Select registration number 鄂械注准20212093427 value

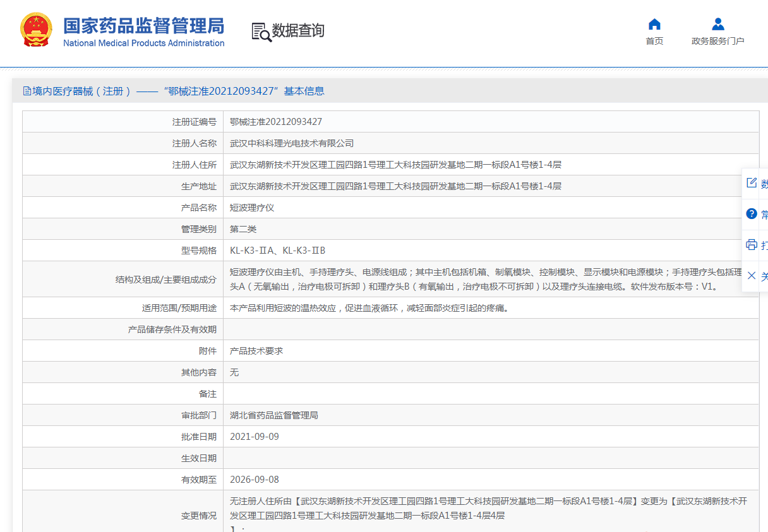(276, 122)
